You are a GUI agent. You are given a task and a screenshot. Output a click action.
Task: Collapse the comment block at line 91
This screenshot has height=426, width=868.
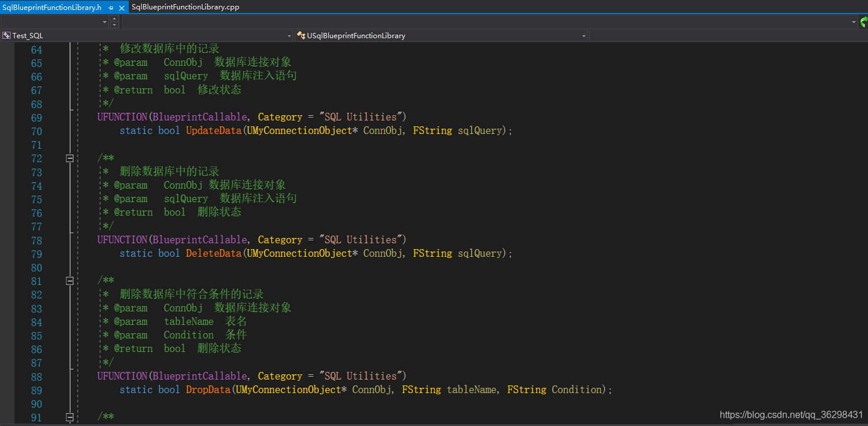(69, 417)
